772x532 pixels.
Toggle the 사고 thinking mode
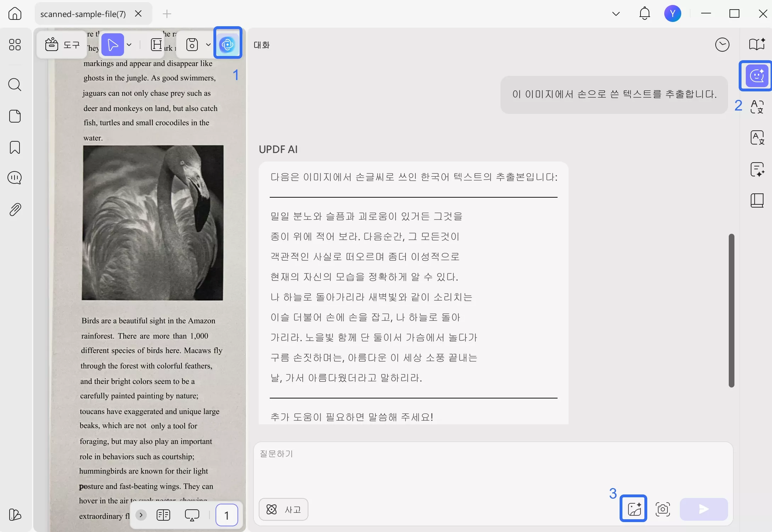pos(283,509)
